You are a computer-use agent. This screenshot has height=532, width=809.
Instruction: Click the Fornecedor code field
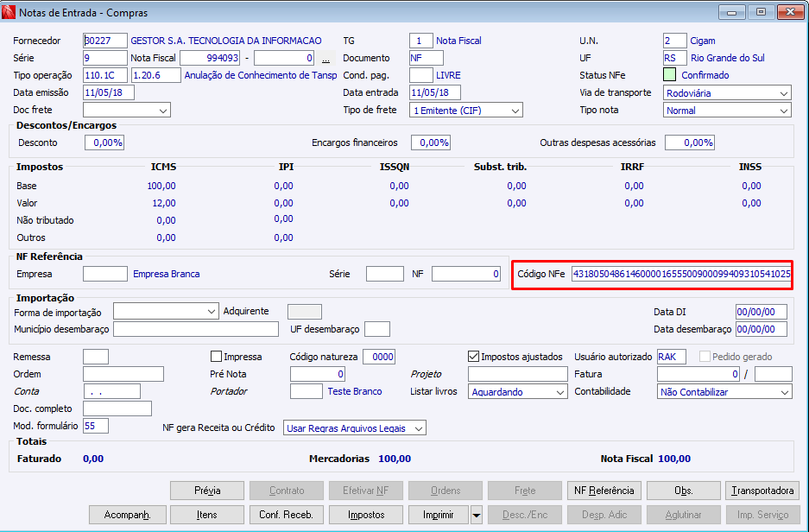pyautogui.click(x=105, y=41)
